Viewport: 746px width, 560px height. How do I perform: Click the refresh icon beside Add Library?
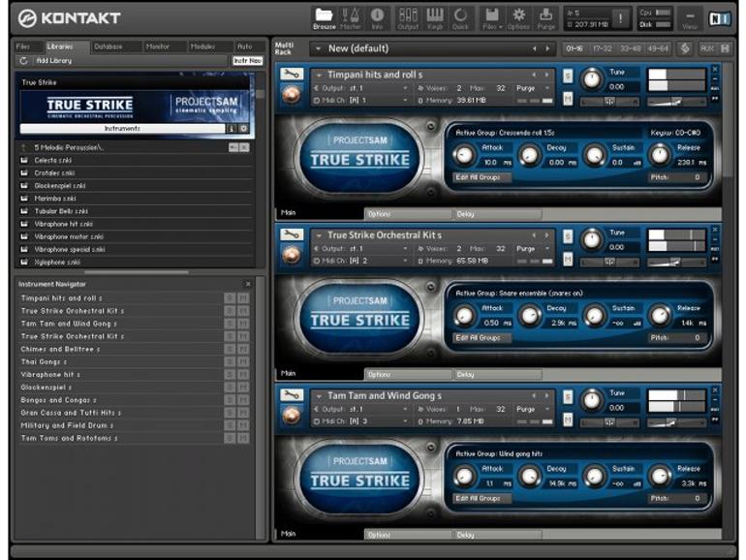coord(23,61)
